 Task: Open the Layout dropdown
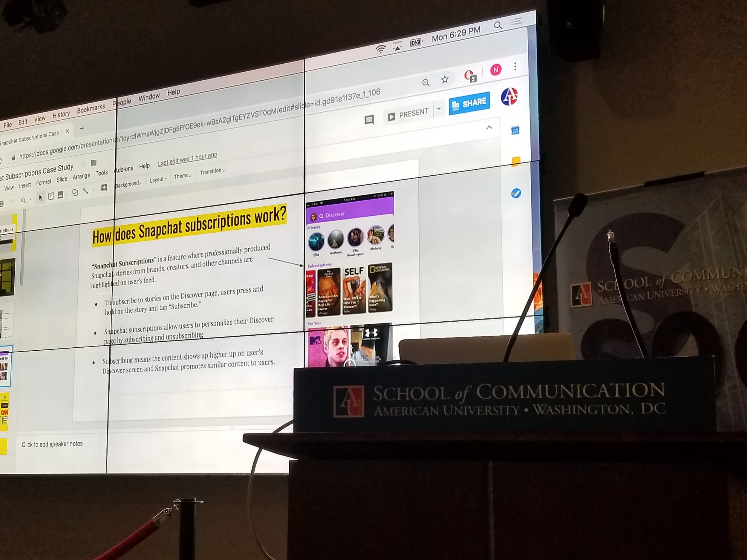tap(158, 180)
